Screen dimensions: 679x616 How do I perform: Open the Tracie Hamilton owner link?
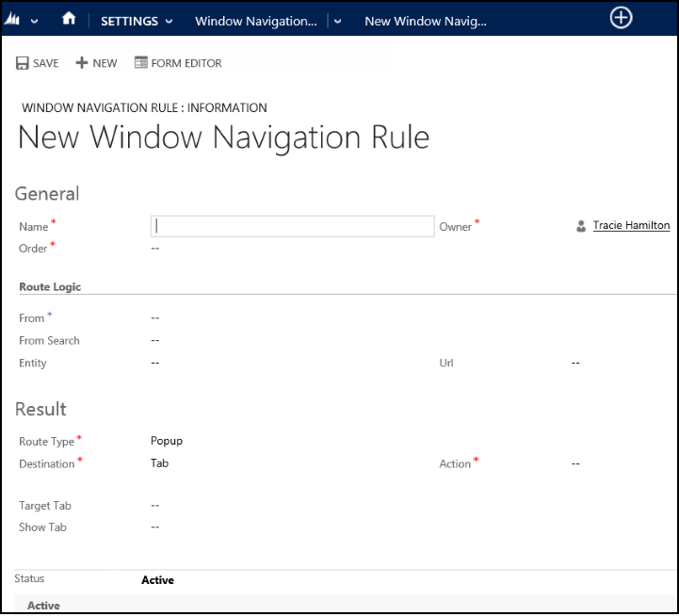[631, 226]
